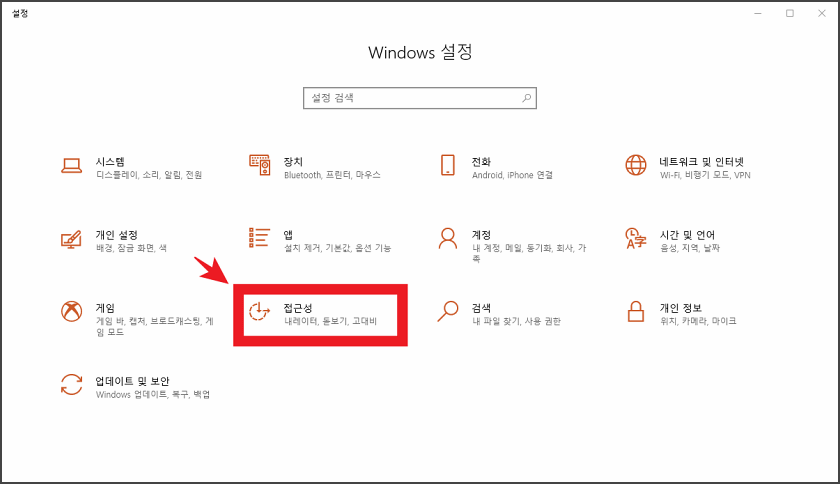Select the 앱 category title

pos(288,235)
